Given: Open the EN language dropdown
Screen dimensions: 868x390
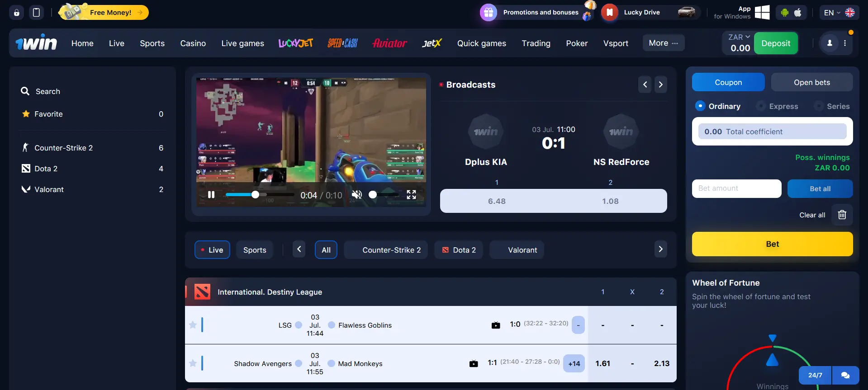Looking at the screenshot, I should point(832,13).
